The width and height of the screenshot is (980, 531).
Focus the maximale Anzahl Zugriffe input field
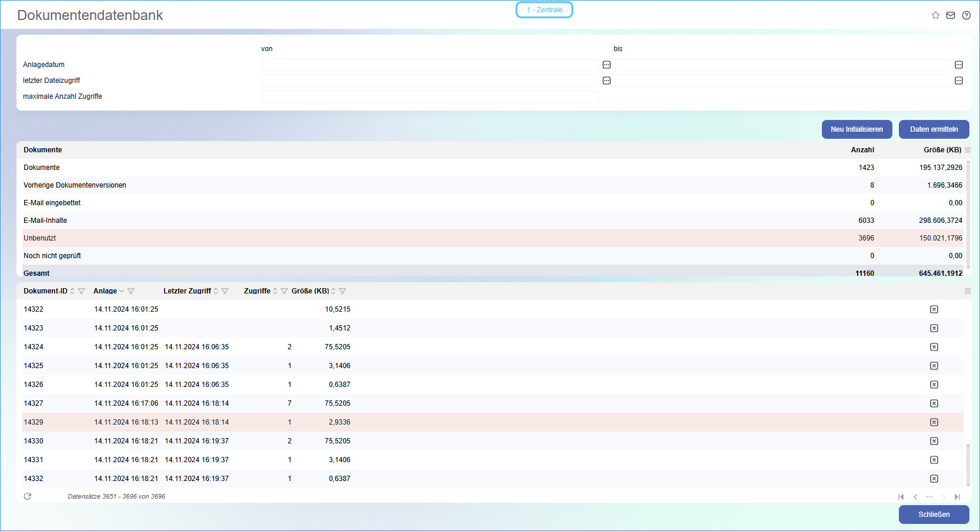430,96
